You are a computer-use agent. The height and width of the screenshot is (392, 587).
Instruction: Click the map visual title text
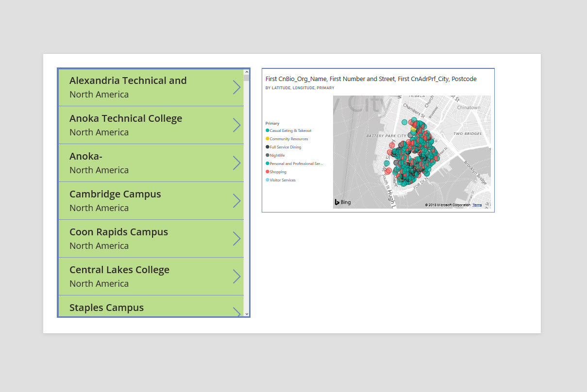[371, 79]
